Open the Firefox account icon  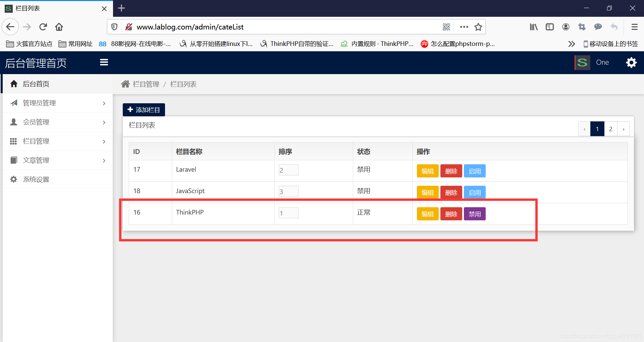click(x=566, y=27)
